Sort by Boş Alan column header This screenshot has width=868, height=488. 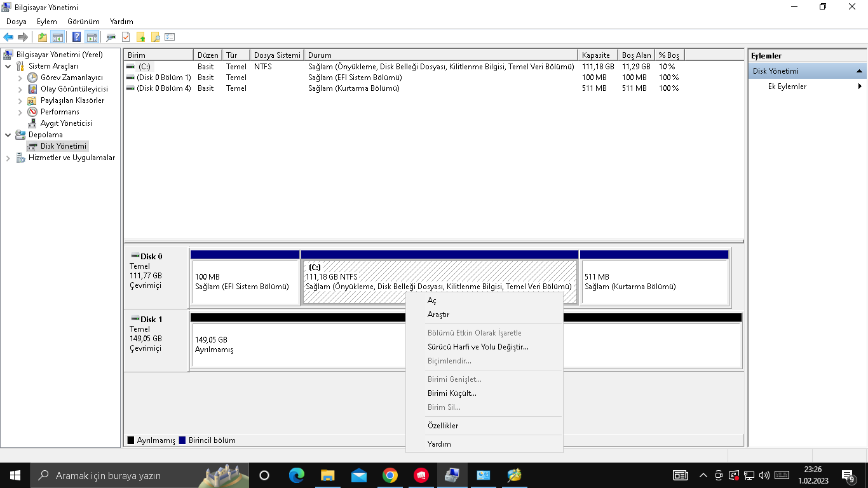click(637, 55)
